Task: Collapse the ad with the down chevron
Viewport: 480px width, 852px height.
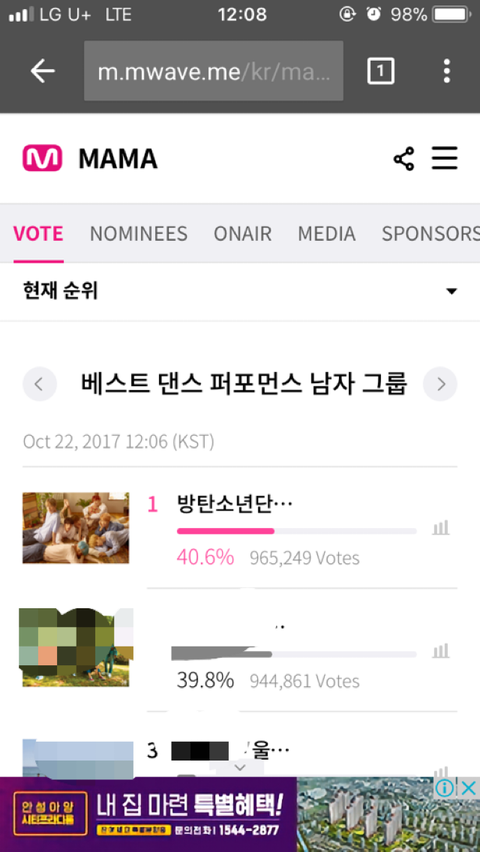Action: tap(240, 767)
